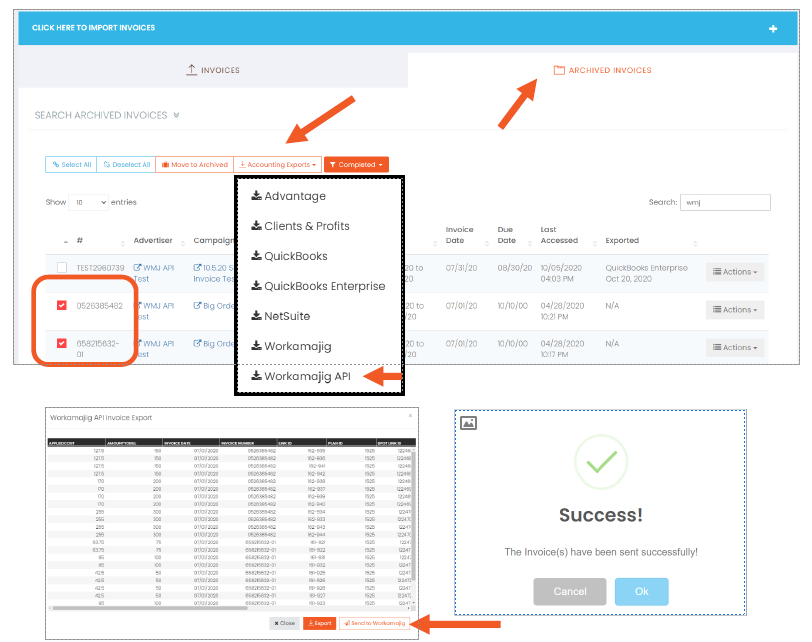This screenshot has width=812, height=642.
Task: Check the TEST2960739 invoice checkbox
Action: click(62, 267)
